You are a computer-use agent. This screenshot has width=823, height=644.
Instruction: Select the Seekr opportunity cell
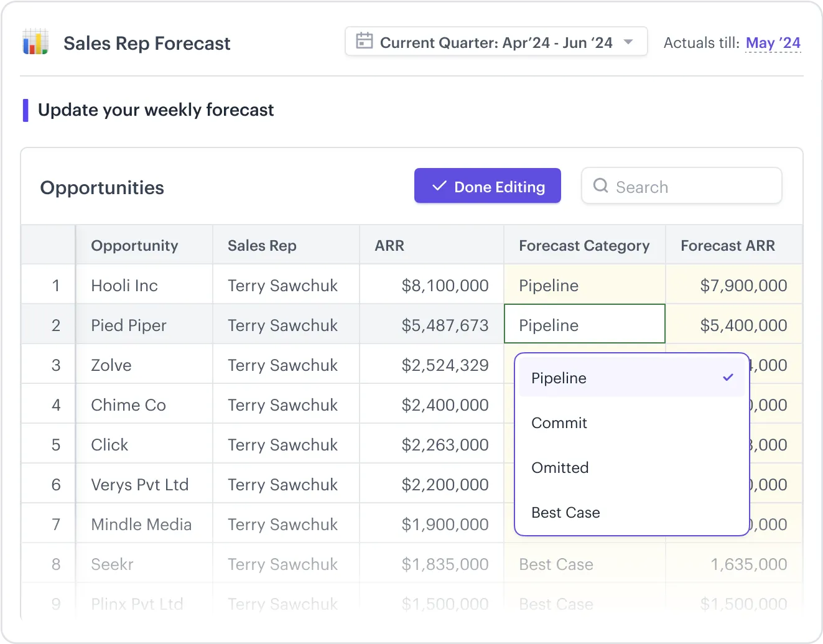[x=144, y=563]
